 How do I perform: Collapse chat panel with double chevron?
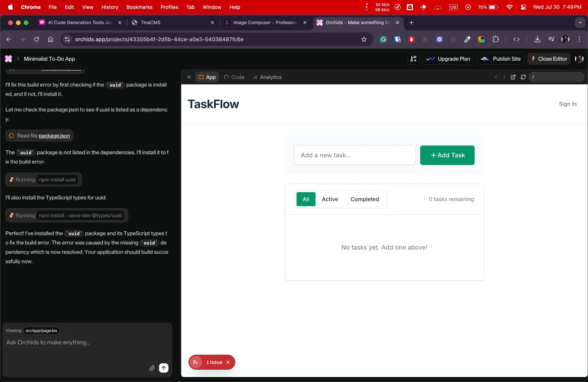[x=189, y=77]
